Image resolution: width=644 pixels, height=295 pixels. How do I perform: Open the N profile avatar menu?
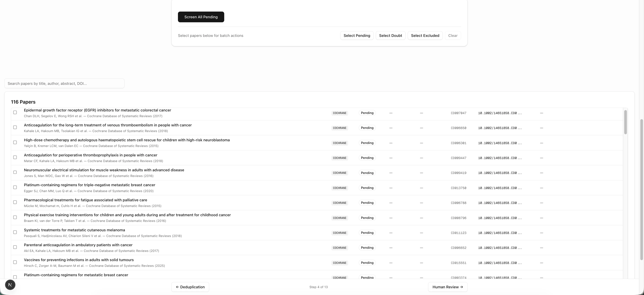click(10, 284)
